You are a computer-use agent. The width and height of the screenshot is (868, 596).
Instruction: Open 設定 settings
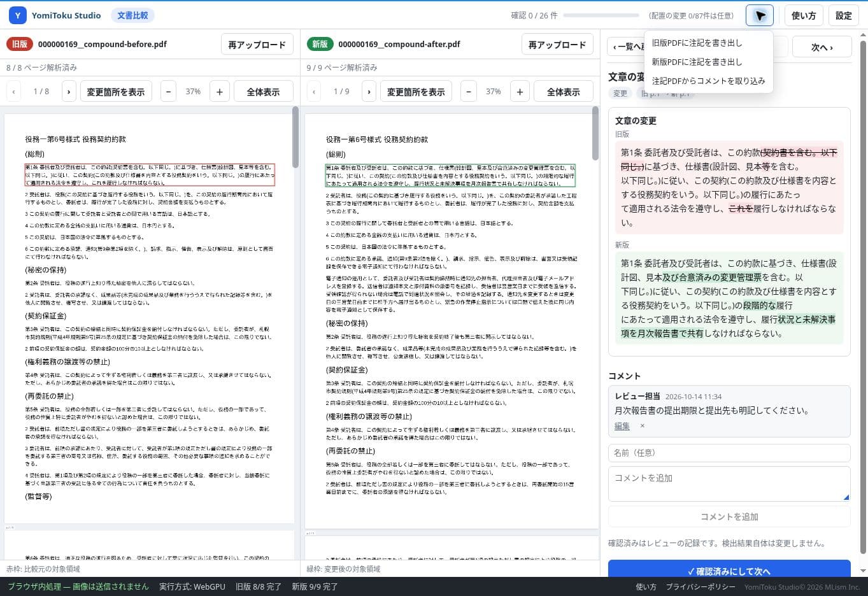844,15
